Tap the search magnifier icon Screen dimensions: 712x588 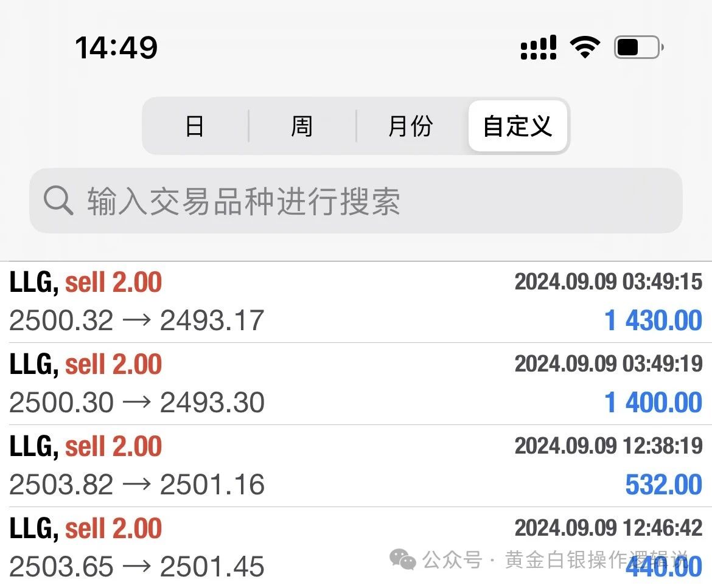(58, 200)
